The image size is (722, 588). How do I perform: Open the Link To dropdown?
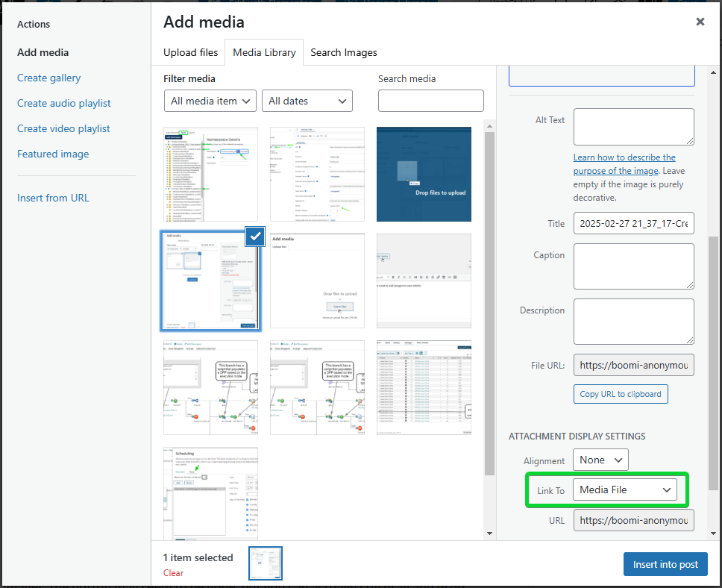[625, 490]
